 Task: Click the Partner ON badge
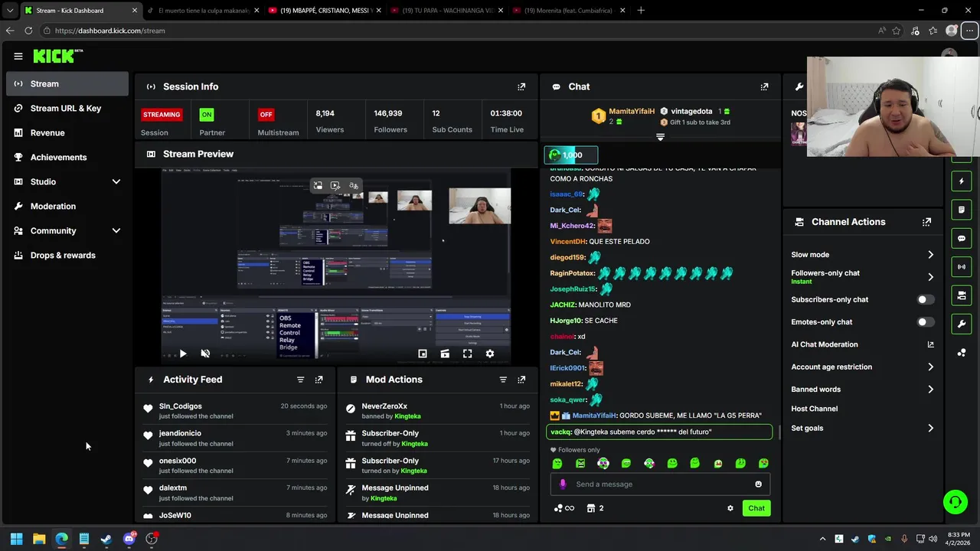[206, 115]
